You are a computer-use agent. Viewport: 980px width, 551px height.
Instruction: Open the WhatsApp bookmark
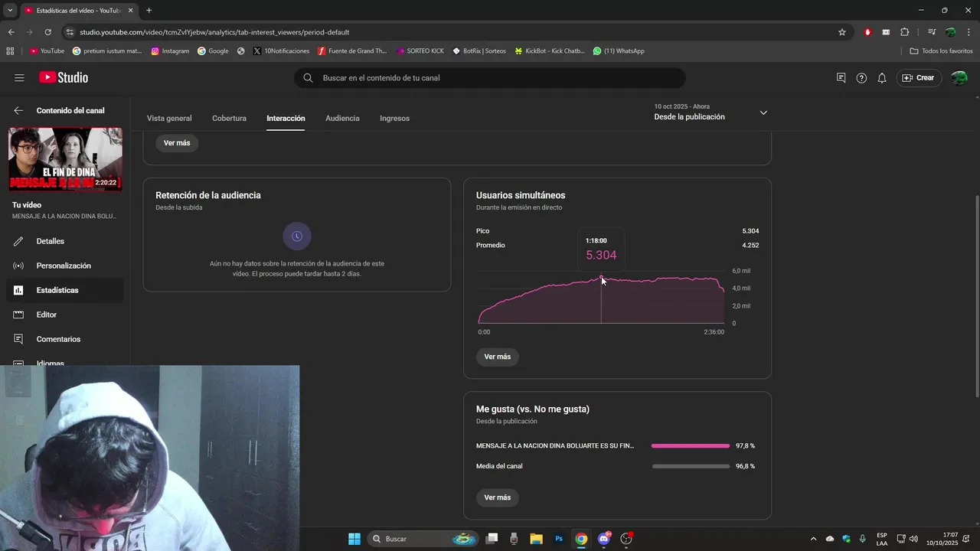point(619,51)
